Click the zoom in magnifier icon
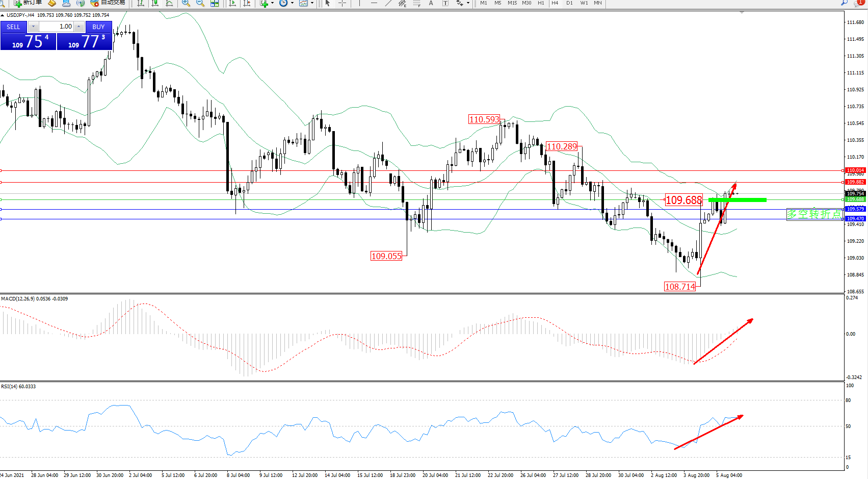The width and height of the screenshot is (868, 479). 186,3
